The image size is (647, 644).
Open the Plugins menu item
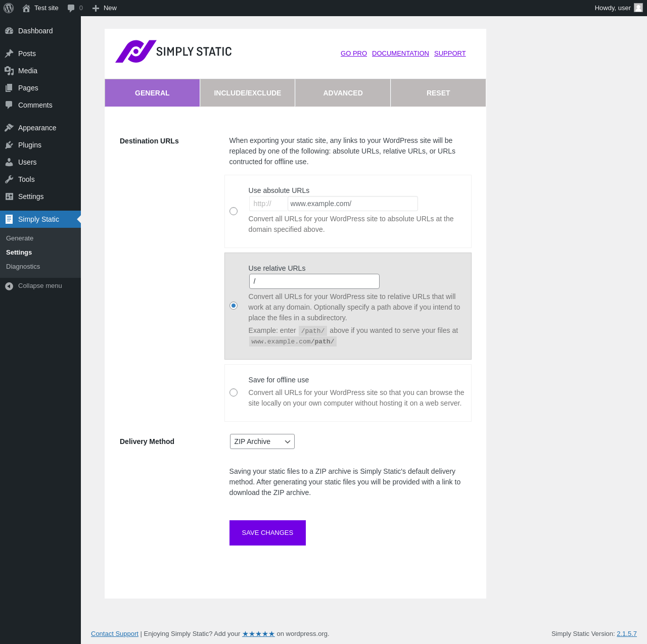40,145
